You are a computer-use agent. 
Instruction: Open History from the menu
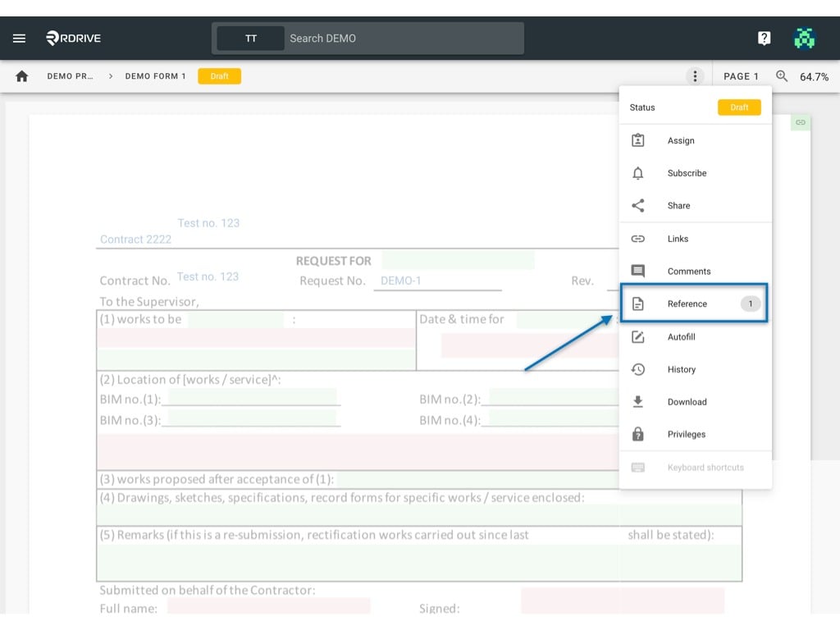tap(696, 369)
